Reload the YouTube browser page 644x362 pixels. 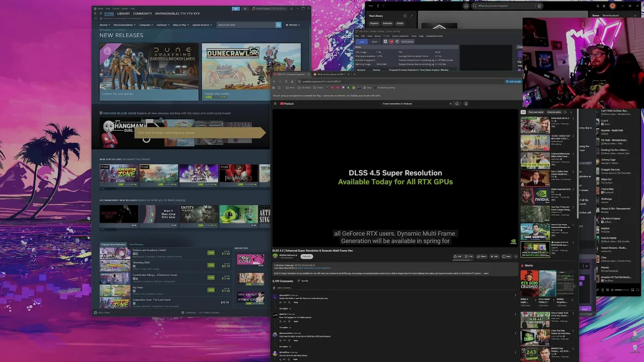tap(286, 81)
